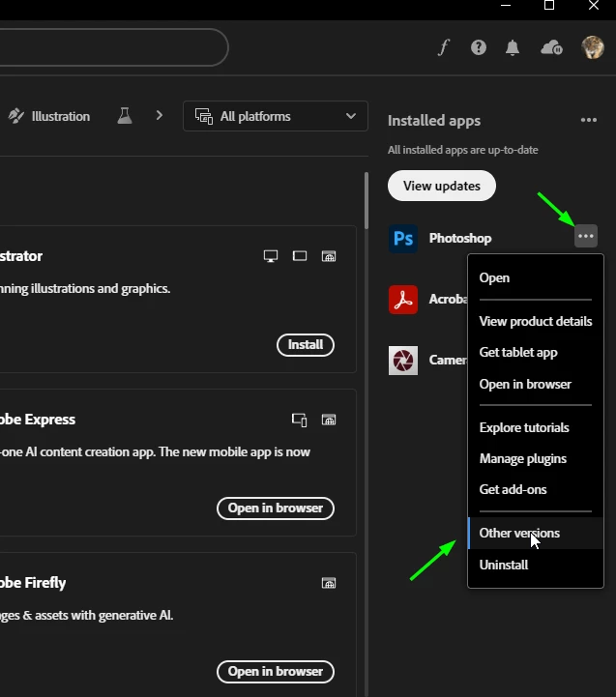Expand the All platforms dropdown

tap(276, 116)
